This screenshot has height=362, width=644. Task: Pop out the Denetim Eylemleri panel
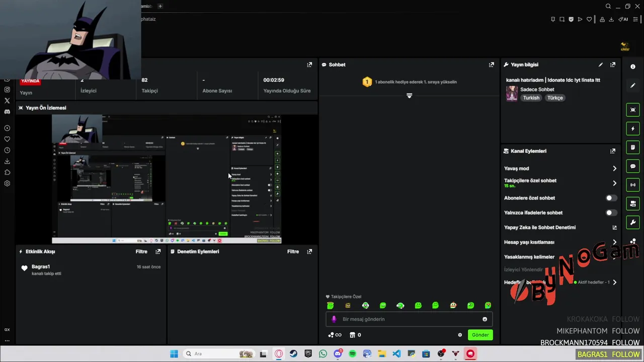(309, 251)
